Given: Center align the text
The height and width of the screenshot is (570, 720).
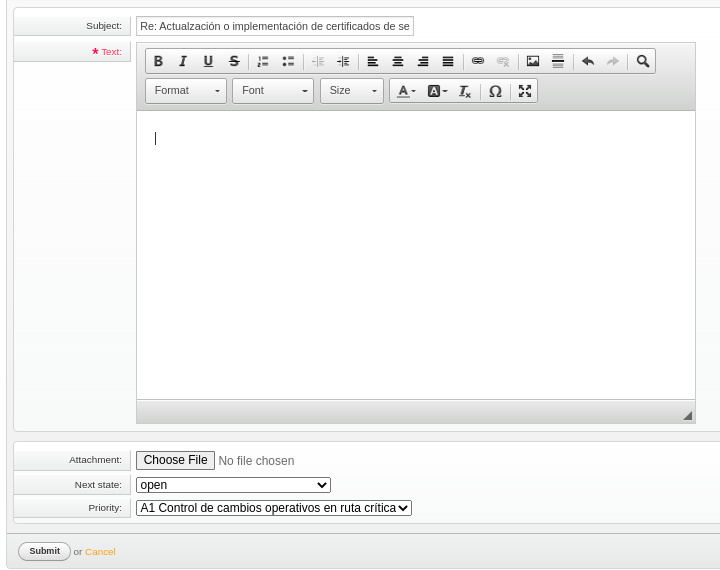Looking at the screenshot, I should (x=398, y=61).
